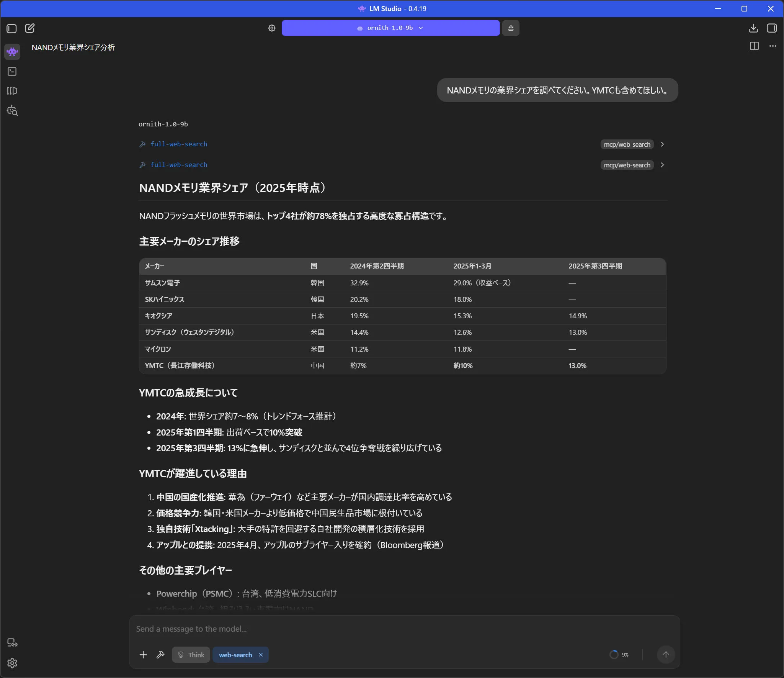The image size is (784, 678).
Task: Click the heading YMTCが躍進している理由
Action: point(193,473)
